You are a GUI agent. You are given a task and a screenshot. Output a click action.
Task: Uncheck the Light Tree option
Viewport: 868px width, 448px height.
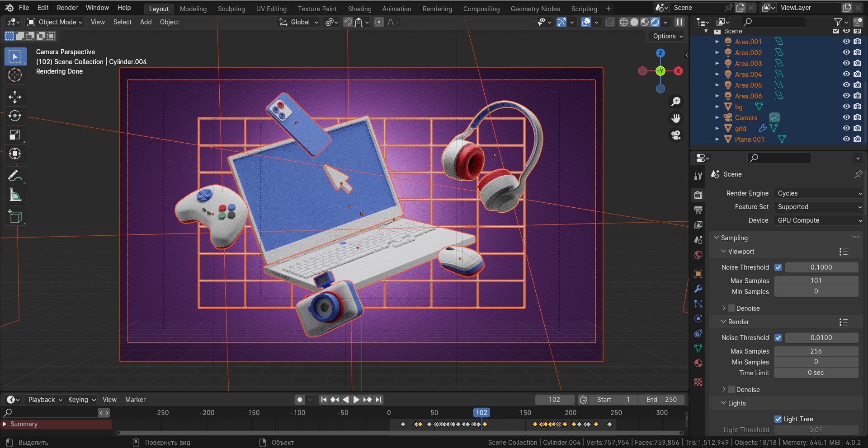tap(778, 419)
